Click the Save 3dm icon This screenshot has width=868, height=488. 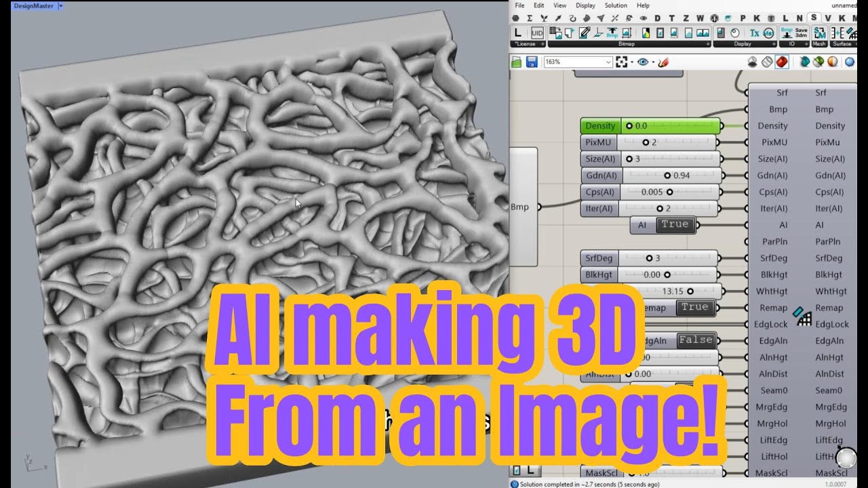802,33
